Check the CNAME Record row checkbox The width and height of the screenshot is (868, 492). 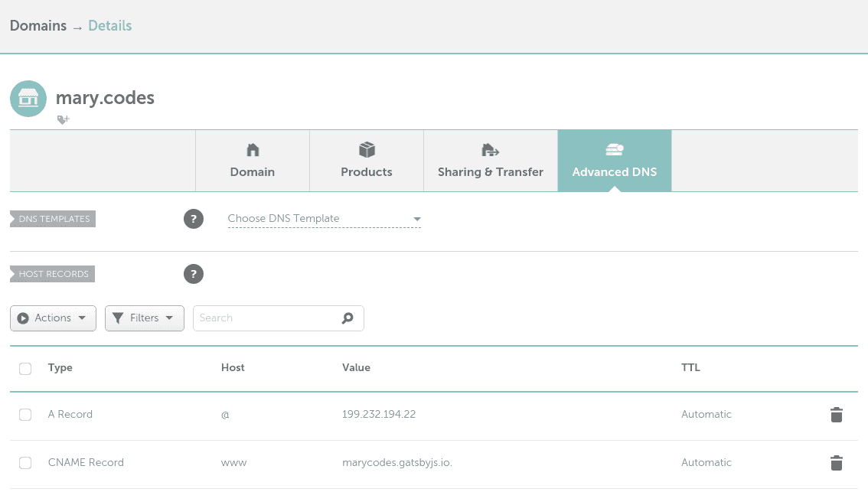pyautogui.click(x=25, y=463)
